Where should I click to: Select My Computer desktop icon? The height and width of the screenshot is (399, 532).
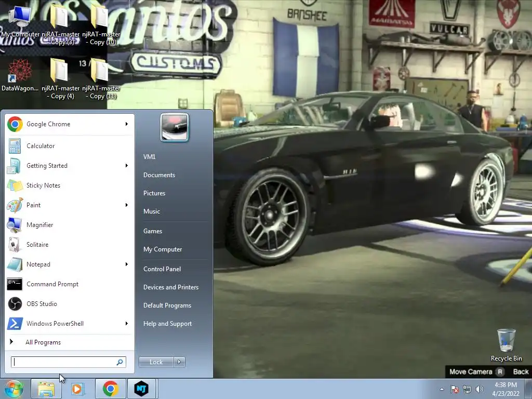[20, 21]
